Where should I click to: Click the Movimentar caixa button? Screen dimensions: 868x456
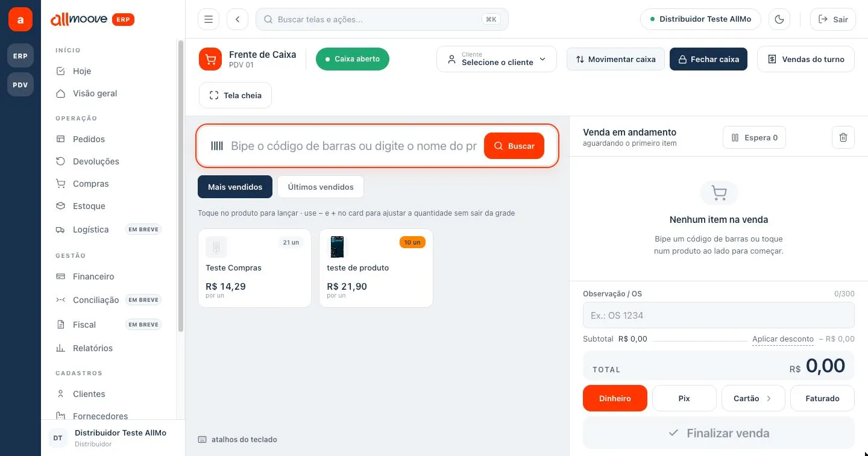point(615,59)
